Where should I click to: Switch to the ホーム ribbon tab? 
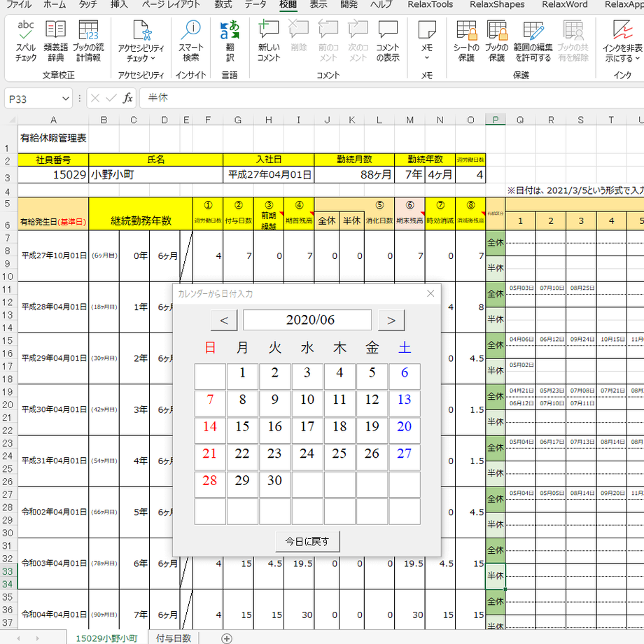pos(55,4)
